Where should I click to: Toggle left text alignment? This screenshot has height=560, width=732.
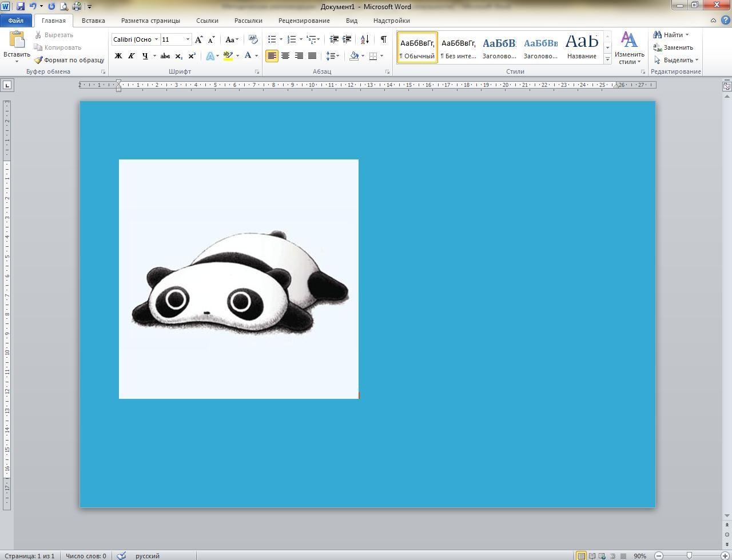272,56
